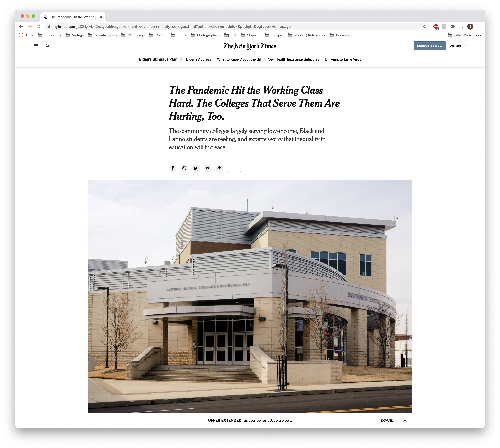Open the NYT hamburger sections menu
Screen dimensions: 500x448
[36, 46]
